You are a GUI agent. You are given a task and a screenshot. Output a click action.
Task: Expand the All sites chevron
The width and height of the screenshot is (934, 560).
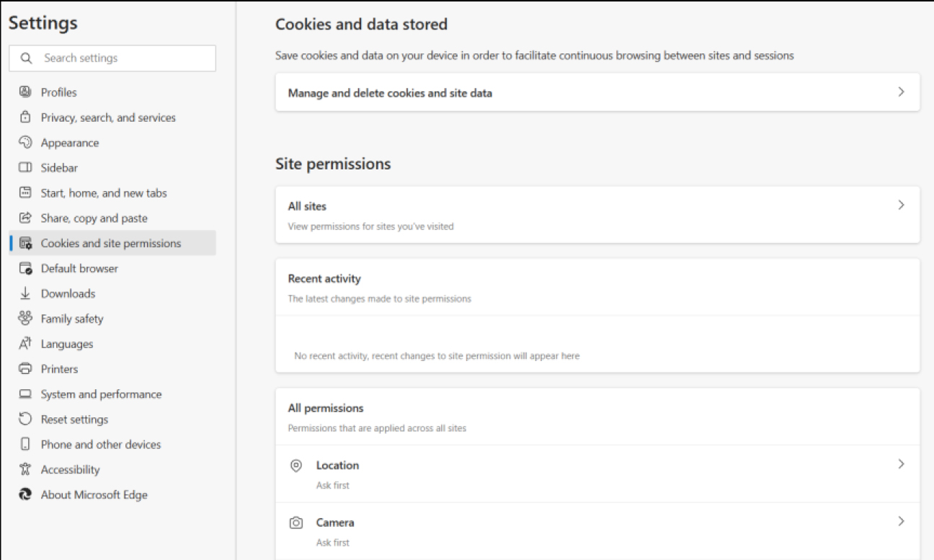[901, 205]
